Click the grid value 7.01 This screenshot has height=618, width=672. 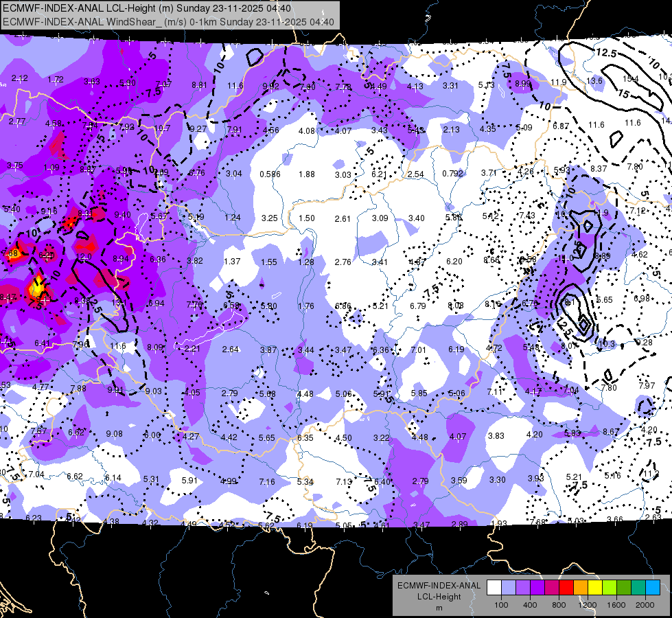(x=418, y=350)
